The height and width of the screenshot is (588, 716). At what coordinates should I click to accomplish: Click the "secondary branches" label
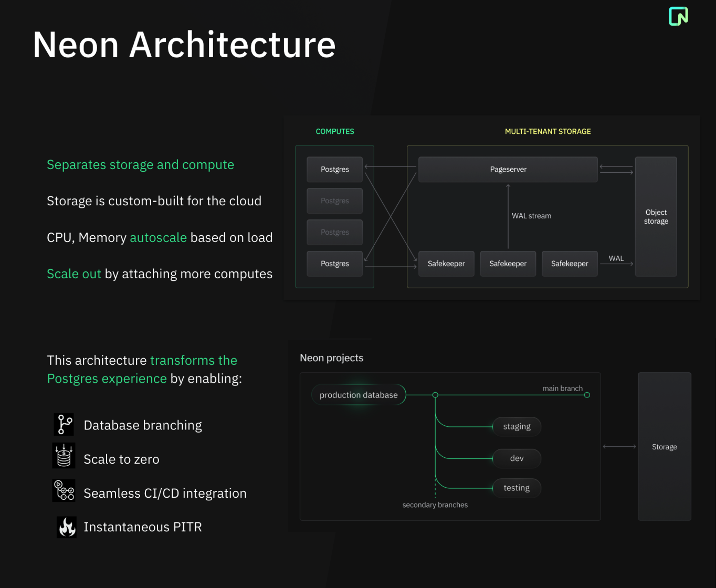point(435,505)
